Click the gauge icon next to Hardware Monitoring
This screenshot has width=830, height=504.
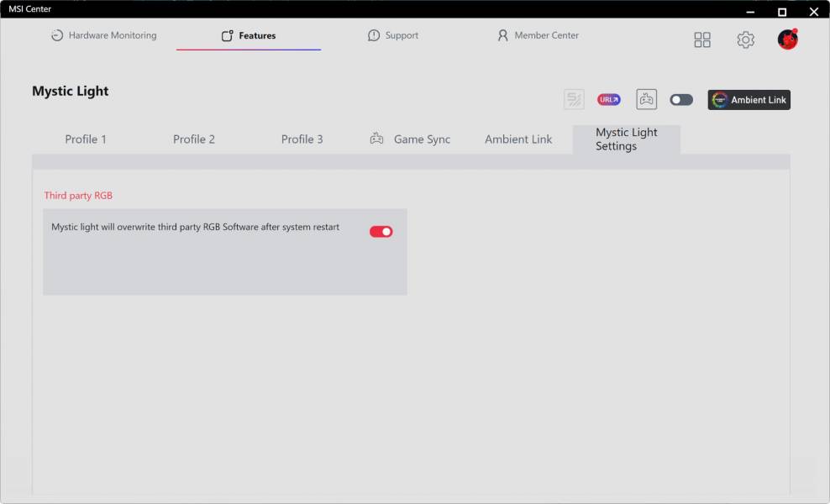[57, 36]
